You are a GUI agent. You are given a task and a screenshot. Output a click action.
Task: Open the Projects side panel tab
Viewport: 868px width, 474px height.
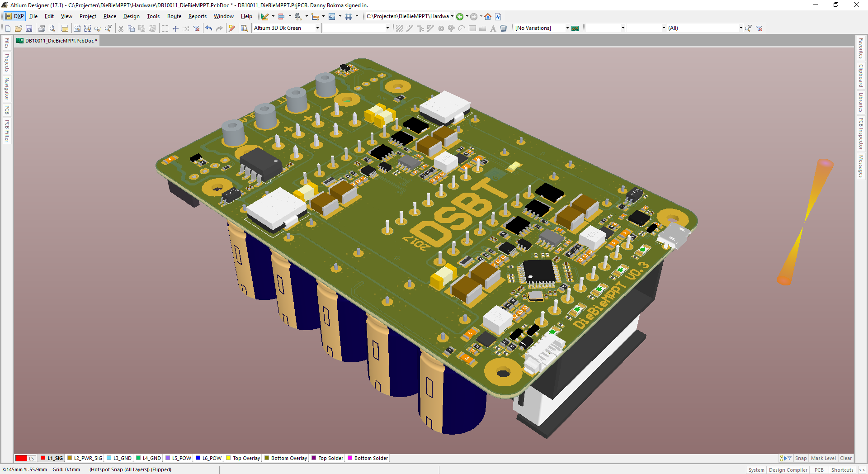pyautogui.click(x=7, y=62)
